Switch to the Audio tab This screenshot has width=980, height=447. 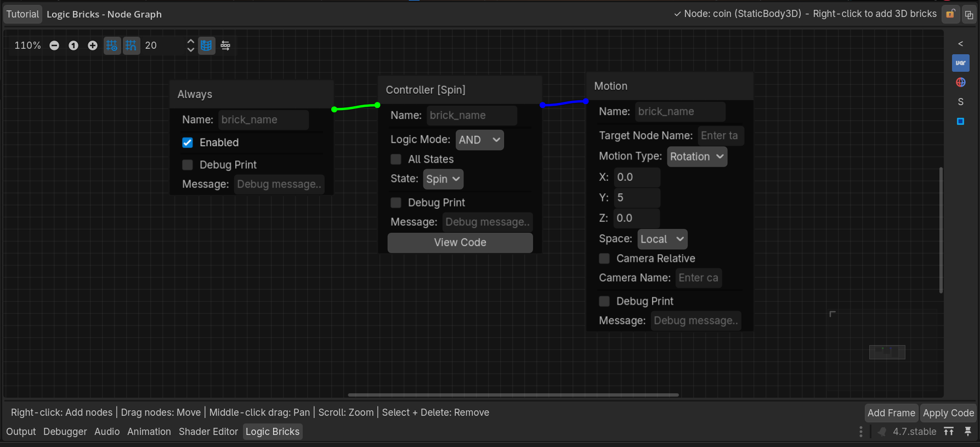[107, 432]
